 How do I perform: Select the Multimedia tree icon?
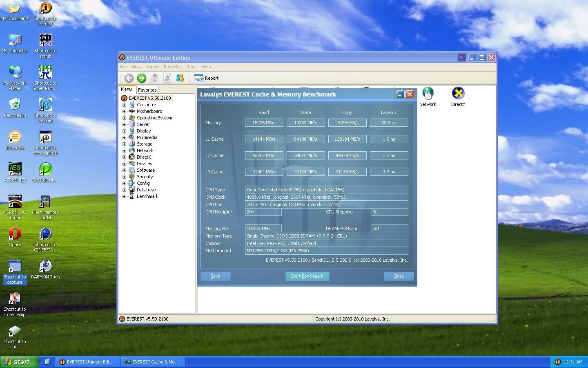click(x=132, y=137)
